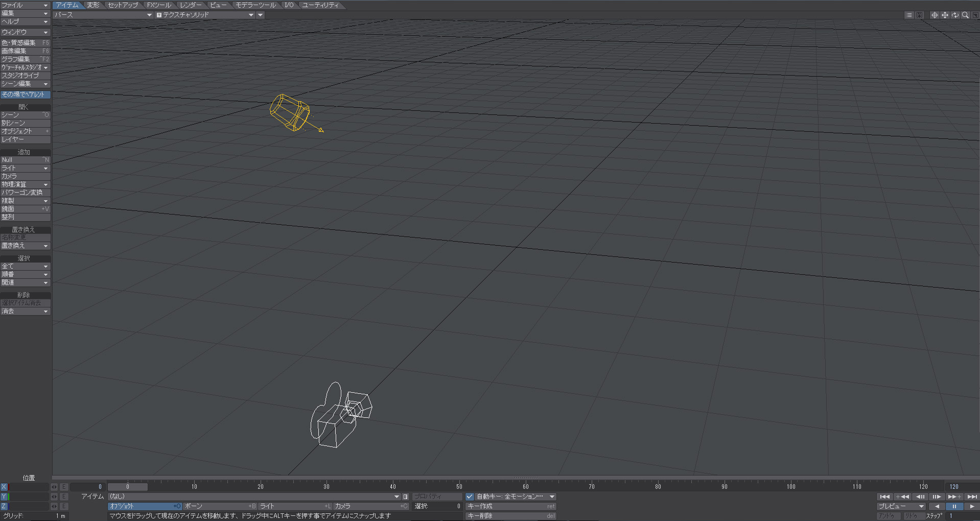The width and height of the screenshot is (980, 521).
Task: Click the viewport zoom magnifier icon
Action: pos(965,15)
